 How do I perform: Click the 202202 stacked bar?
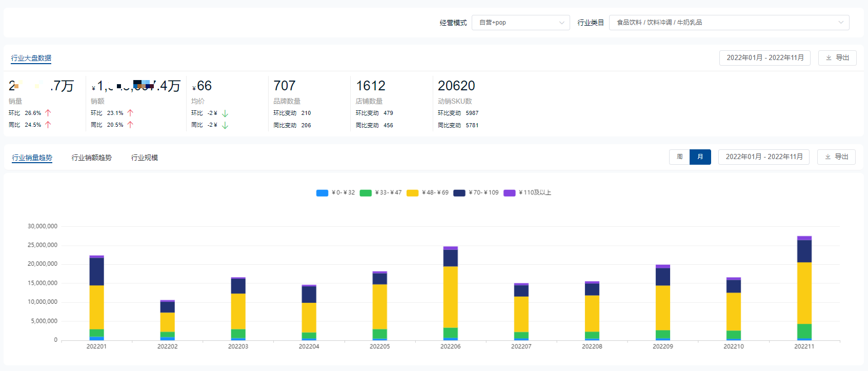168,320
